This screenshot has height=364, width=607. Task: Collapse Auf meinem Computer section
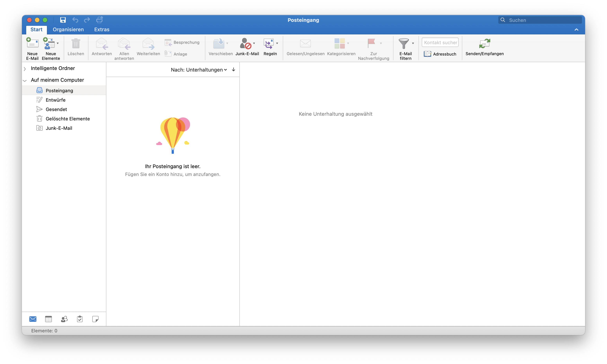click(x=25, y=81)
